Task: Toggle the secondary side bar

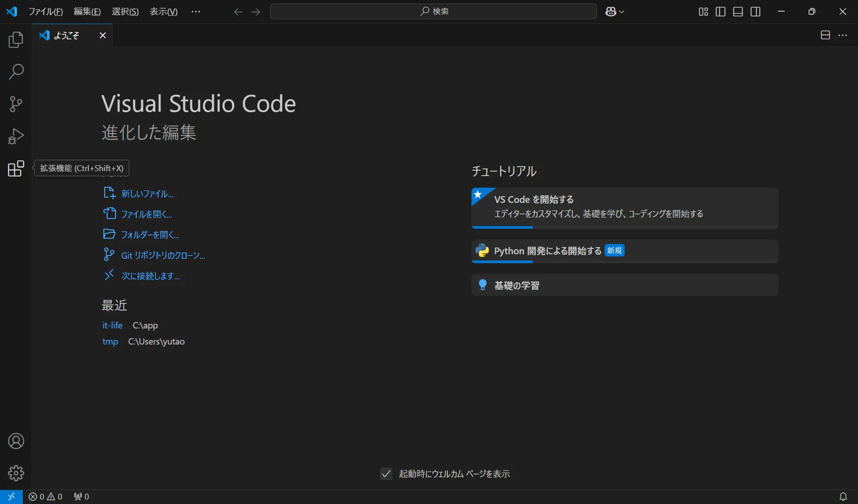Action: 756,12
